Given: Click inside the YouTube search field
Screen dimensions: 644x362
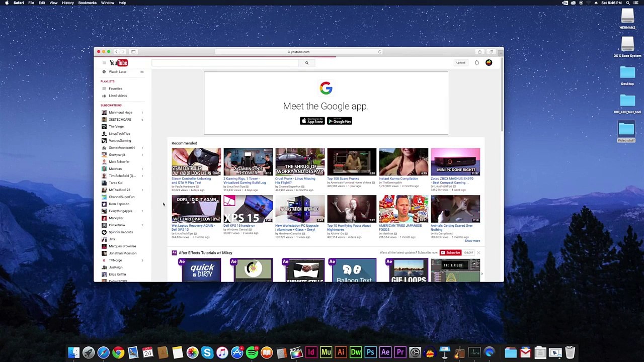Looking at the screenshot, I should pos(226,63).
